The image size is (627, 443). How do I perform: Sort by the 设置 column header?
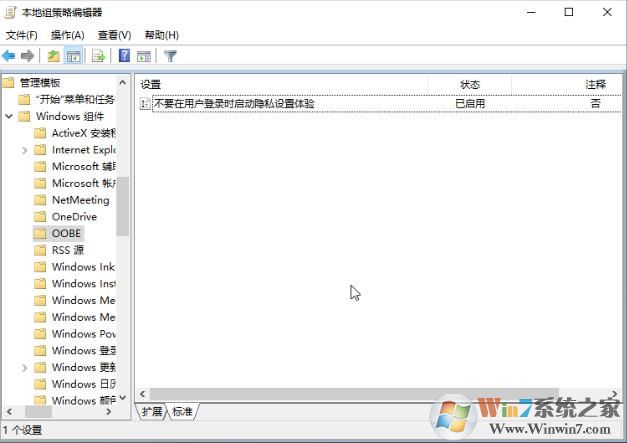[282, 84]
